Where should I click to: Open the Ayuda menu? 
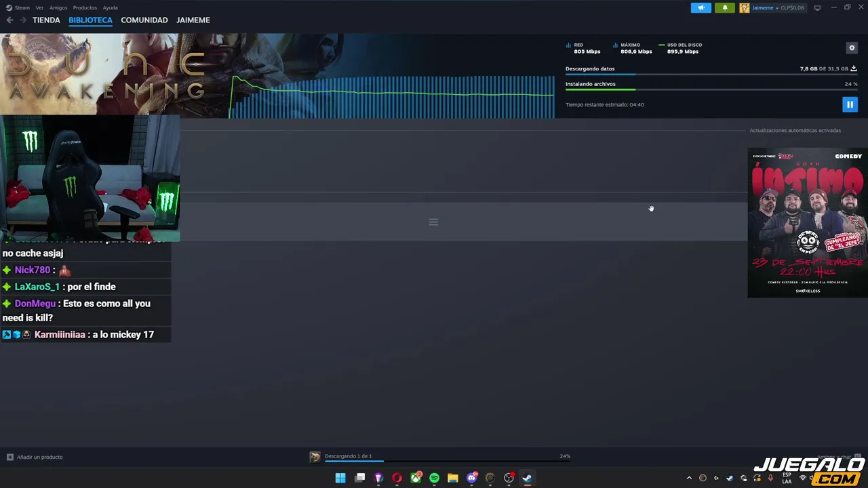[110, 7]
